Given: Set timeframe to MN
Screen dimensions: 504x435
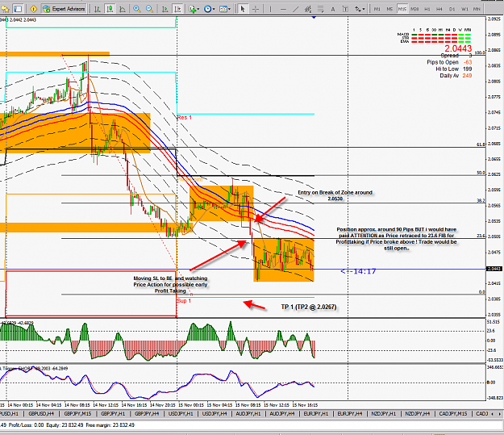Looking at the screenshot, I should click(x=477, y=9).
